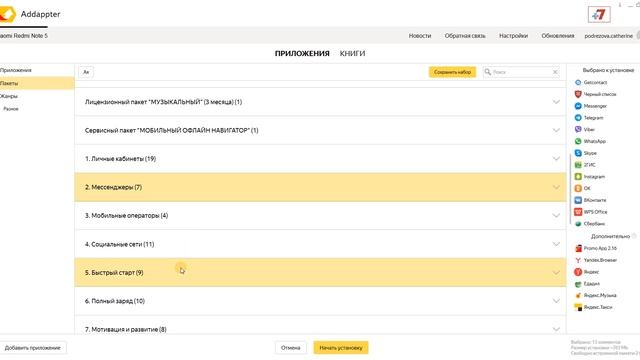The image size is (640, 360).
Task: Expand the Быстрый старт chevron
Action: pyautogui.click(x=556, y=272)
